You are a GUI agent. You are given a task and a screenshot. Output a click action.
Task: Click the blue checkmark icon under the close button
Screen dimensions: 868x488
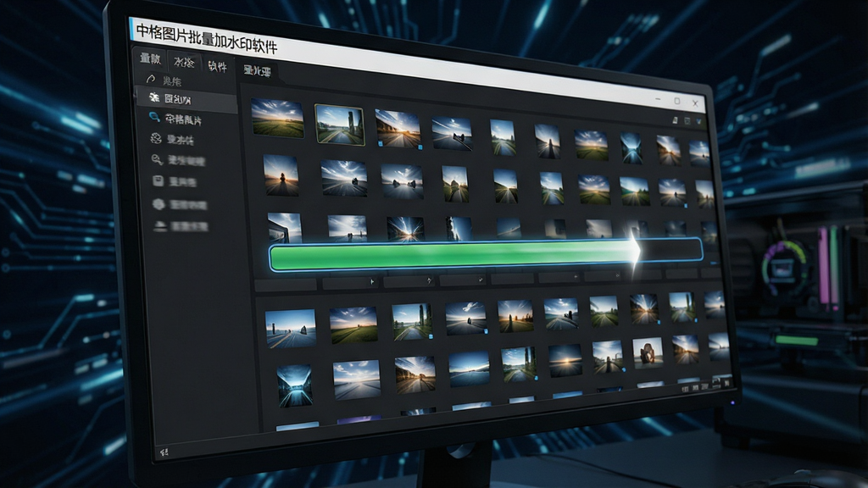coord(699,121)
